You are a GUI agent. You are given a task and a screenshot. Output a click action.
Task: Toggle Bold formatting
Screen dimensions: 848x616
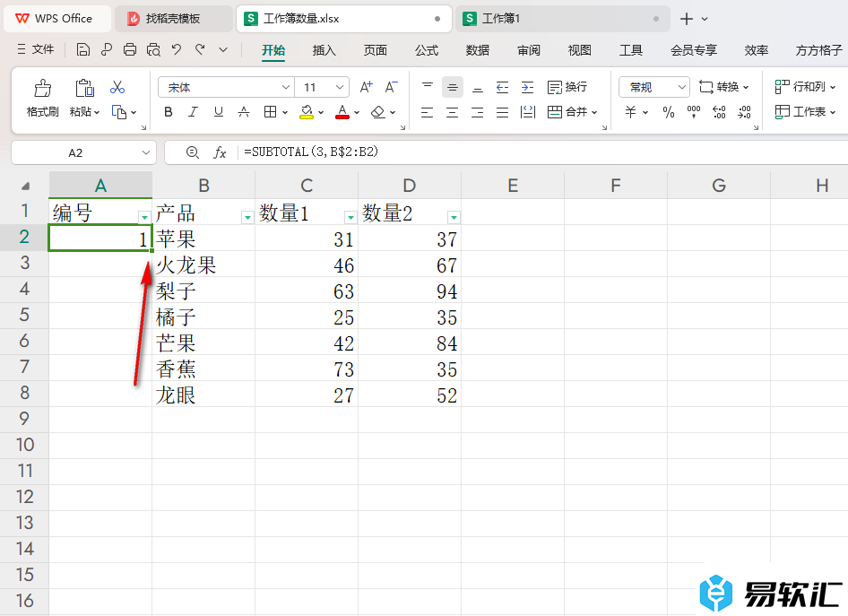coord(169,112)
